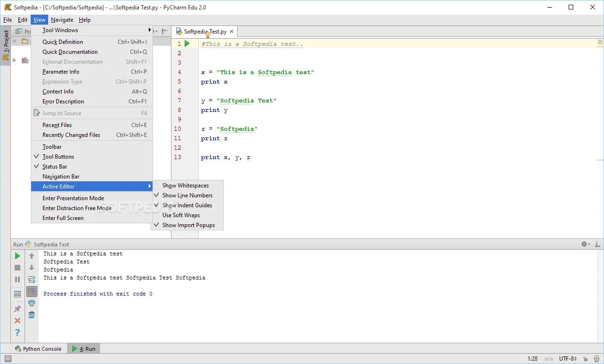
Task: Open help with blue question mark icon
Action: 17,332
